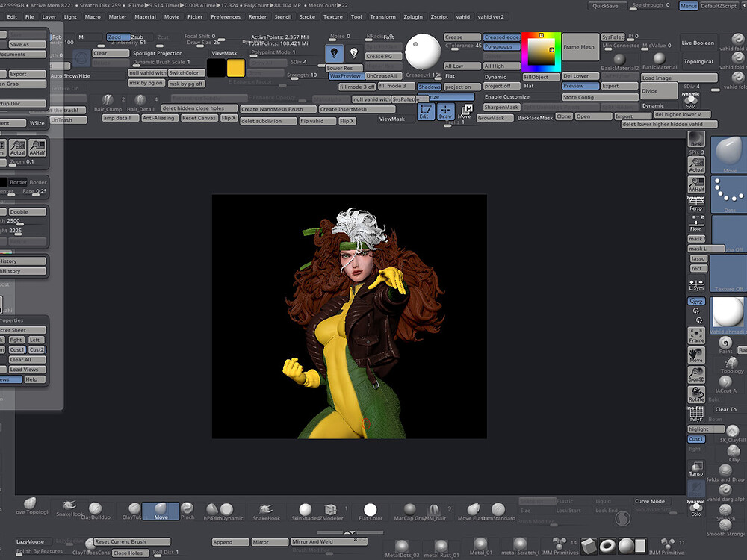The height and width of the screenshot is (560, 747).
Task: Choose the Hair_Detail brush
Action: click(140, 102)
